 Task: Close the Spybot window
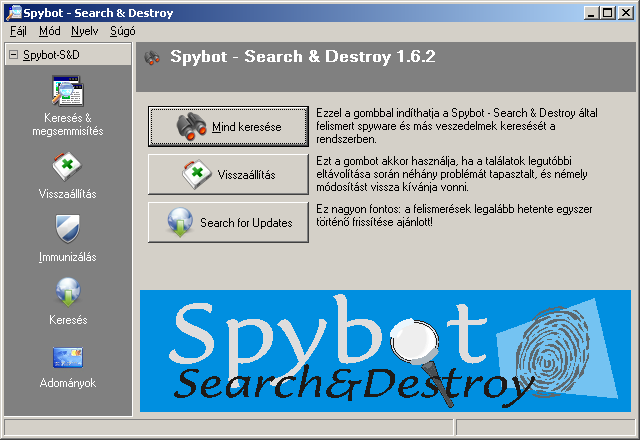(626, 13)
